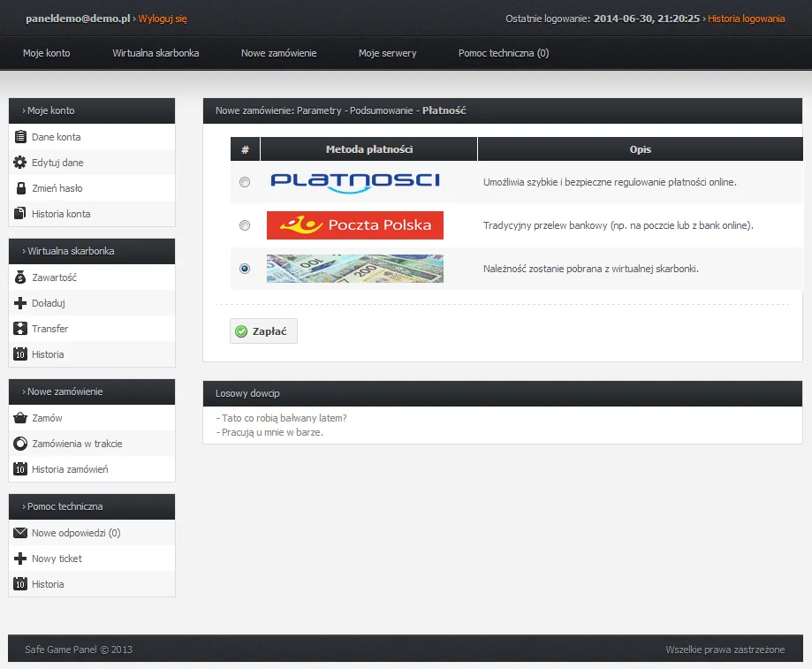Open Moje konta in top navigation bar
The image size is (812, 669).
click(47, 53)
